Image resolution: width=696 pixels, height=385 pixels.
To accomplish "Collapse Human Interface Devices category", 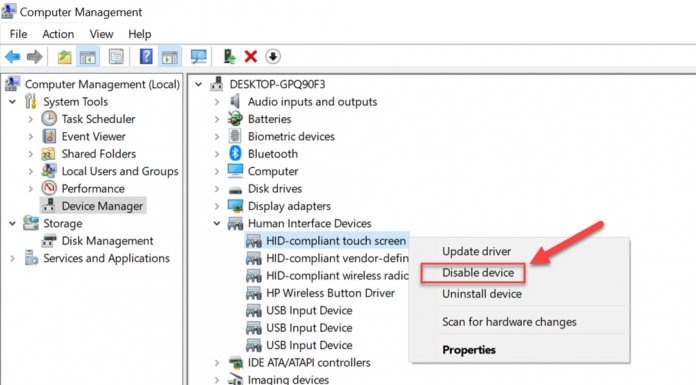I will pos(217,223).
